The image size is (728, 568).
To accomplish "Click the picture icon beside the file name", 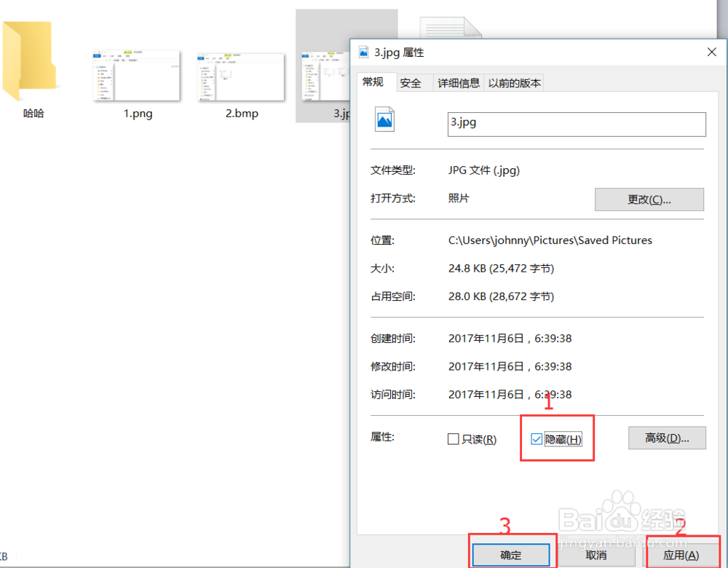I will click(384, 119).
